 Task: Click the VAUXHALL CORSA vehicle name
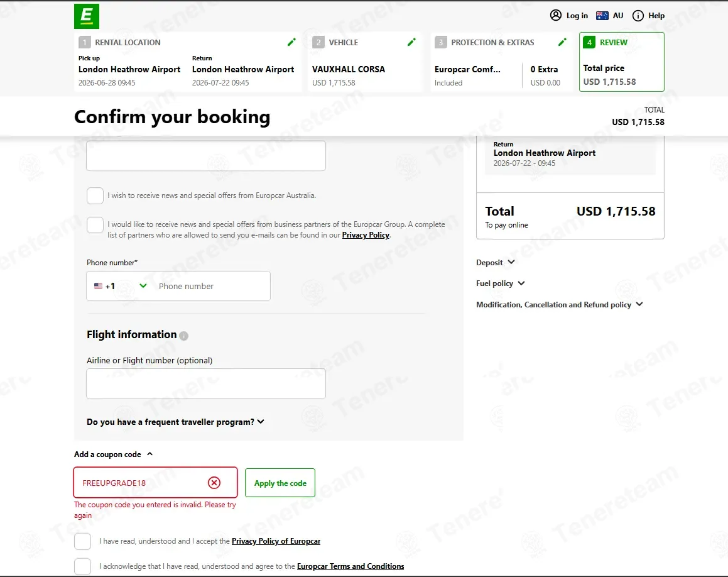point(349,69)
